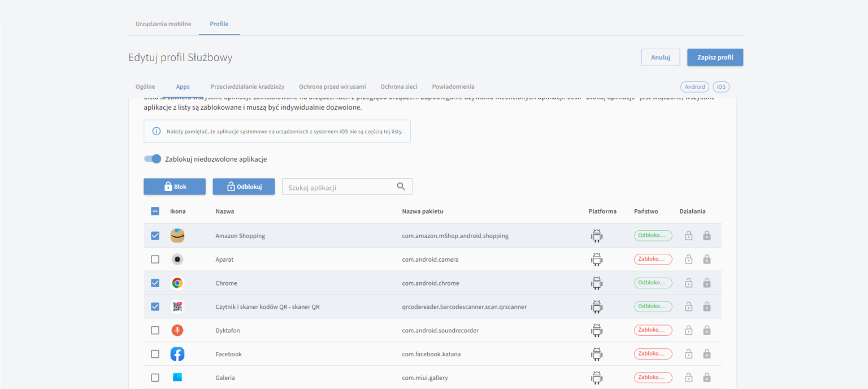The width and height of the screenshot is (868, 389).
Task: Click the Zabloko... status badge for Facebook
Action: pos(653,354)
